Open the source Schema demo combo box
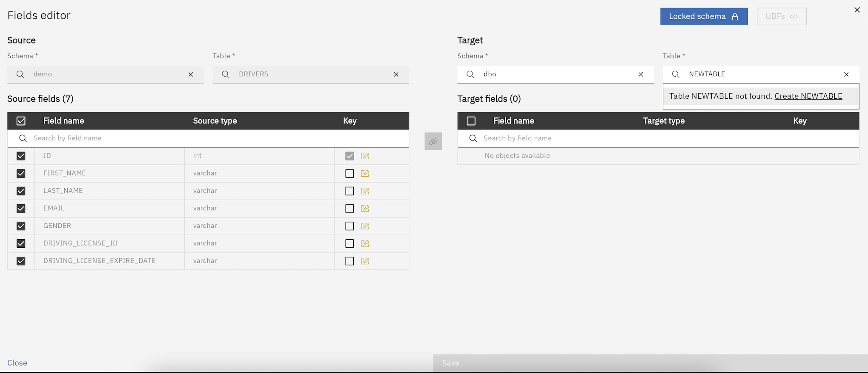This screenshot has height=373, width=868. point(106,74)
